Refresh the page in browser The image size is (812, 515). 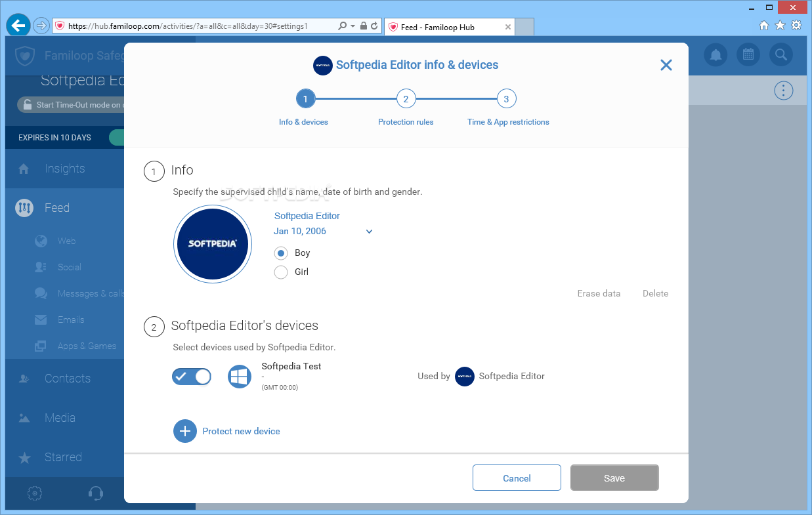point(374,26)
